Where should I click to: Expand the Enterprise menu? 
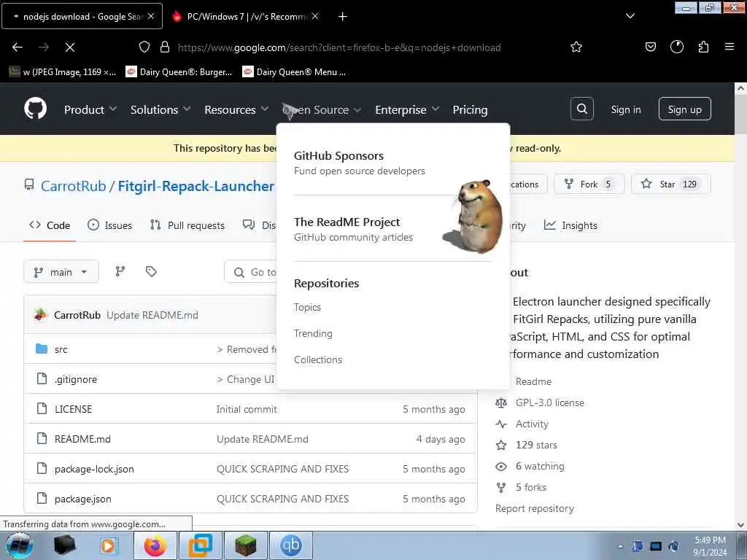[x=407, y=109]
